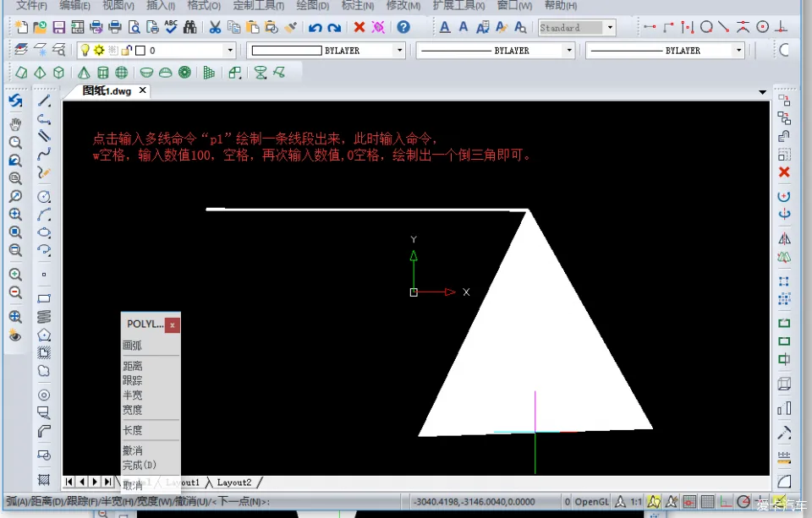Save the drawing with the floppy icon
Viewport: 812px width, 518px height.
[58, 27]
